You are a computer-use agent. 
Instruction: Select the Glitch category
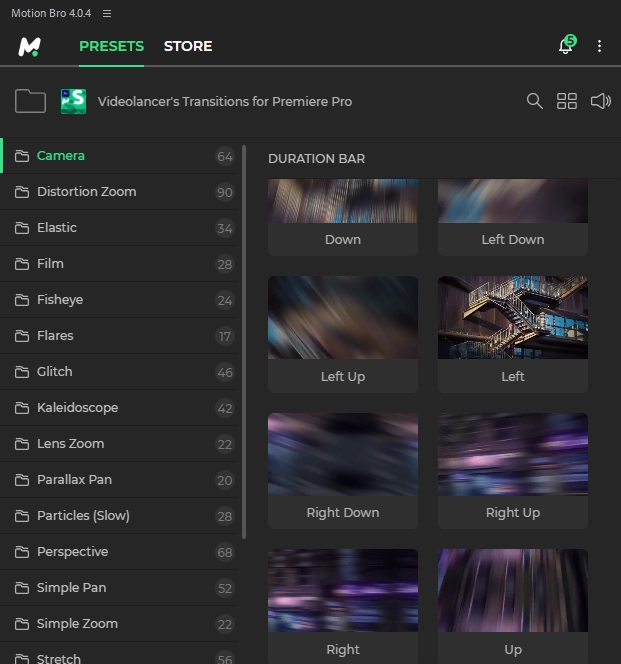(120, 372)
